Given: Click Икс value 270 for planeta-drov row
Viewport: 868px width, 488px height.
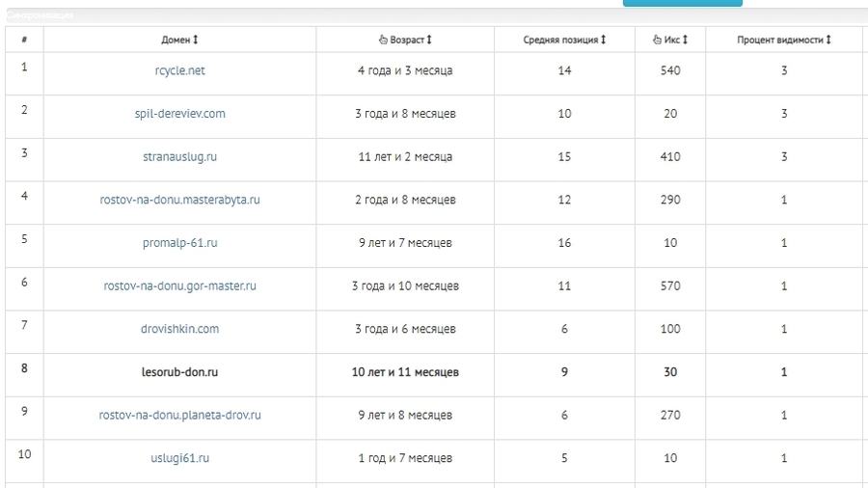Looking at the screenshot, I should point(670,415).
